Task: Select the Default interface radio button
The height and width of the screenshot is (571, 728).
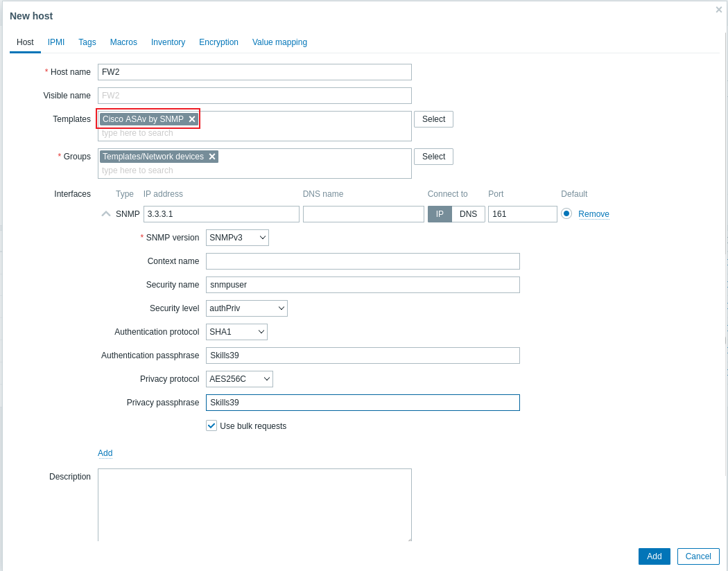Action: 566,214
